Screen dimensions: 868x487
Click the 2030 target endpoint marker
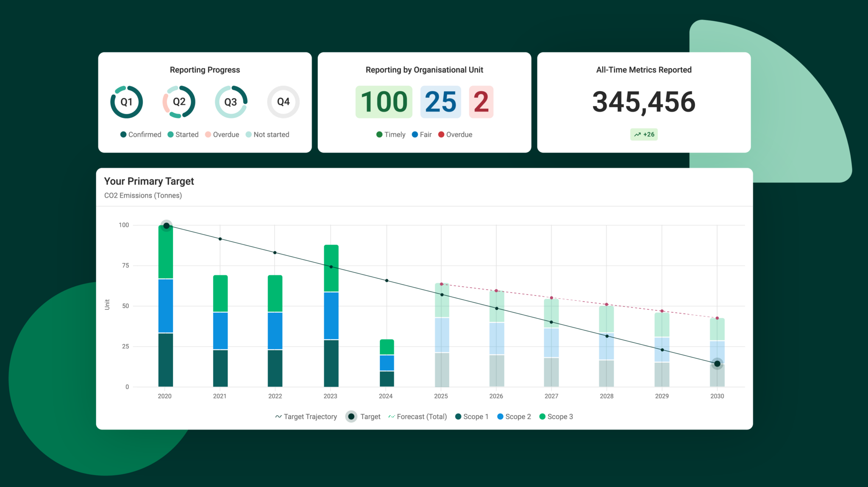[717, 364]
